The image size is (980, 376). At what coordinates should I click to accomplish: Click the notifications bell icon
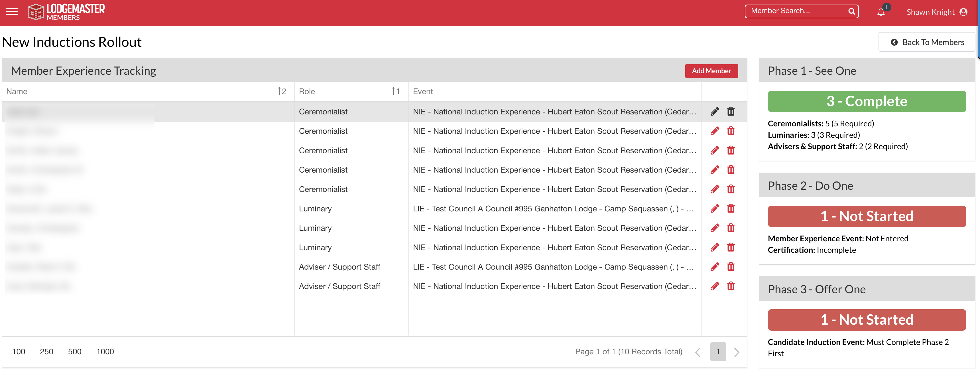881,12
